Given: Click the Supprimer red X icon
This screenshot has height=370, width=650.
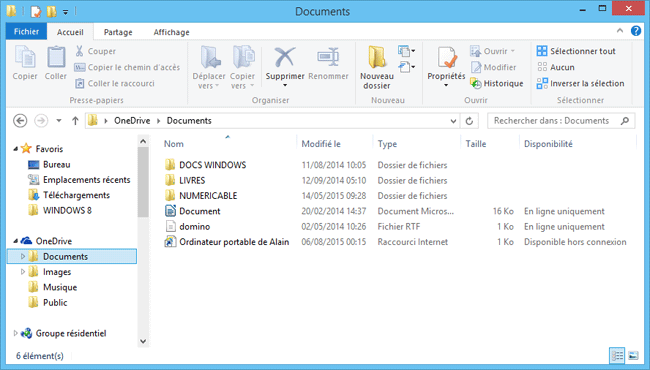Looking at the screenshot, I should click(x=285, y=57).
